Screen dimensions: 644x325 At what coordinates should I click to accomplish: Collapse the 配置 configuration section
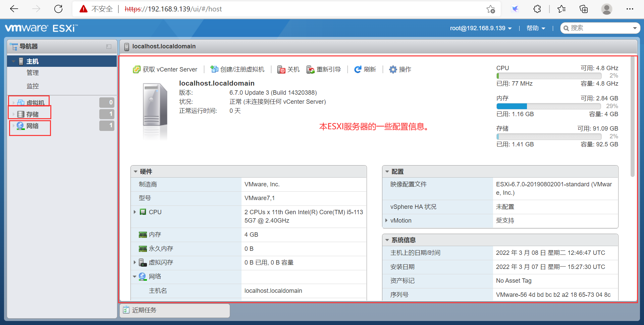point(387,172)
